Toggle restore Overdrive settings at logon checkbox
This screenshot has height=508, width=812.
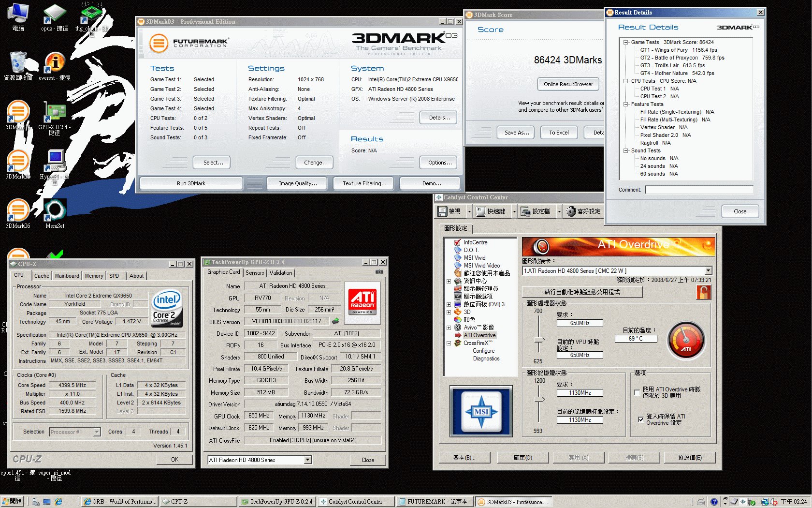point(640,419)
